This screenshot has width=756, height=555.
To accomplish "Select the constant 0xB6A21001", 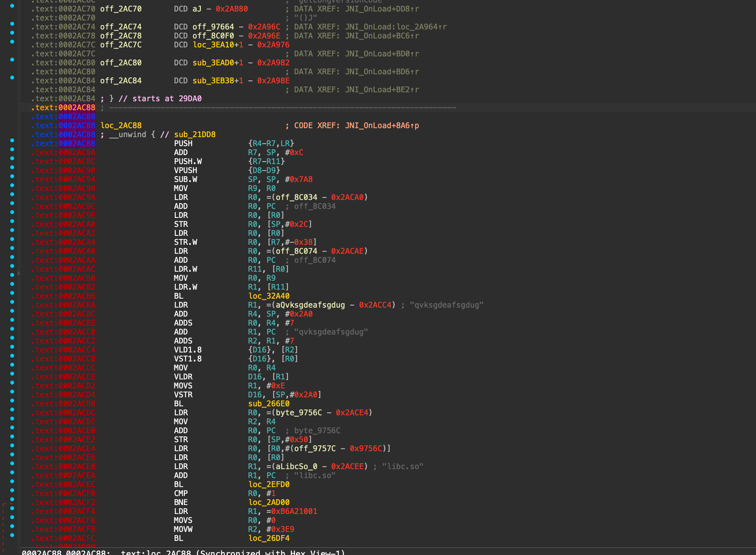I will [294, 511].
